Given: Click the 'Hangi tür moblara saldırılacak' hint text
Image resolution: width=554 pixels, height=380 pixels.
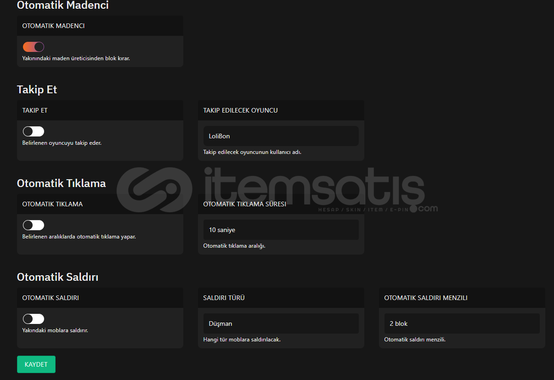Looking at the screenshot, I should click(x=242, y=340).
